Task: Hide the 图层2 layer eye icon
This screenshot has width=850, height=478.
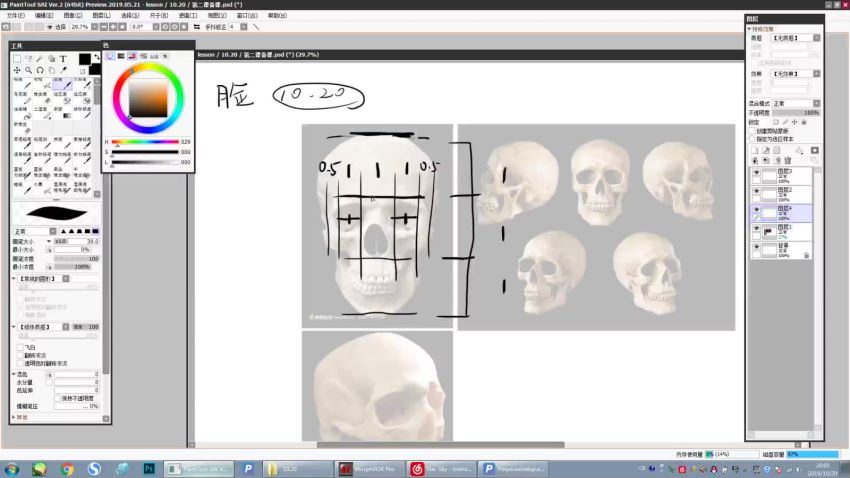Action: [x=756, y=191]
